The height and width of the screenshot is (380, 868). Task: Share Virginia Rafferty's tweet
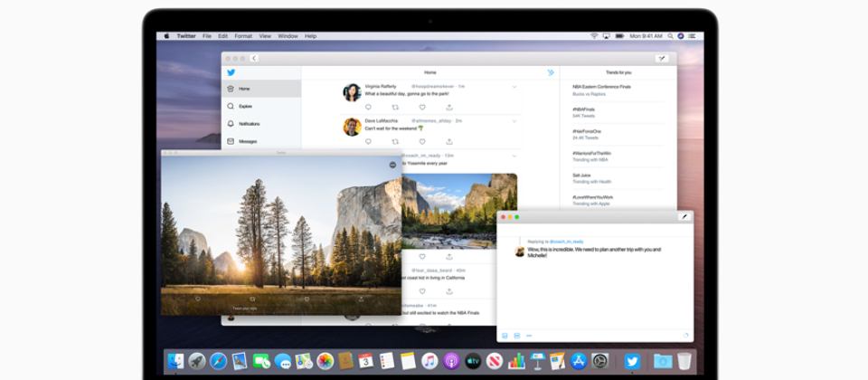coord(449,108)
